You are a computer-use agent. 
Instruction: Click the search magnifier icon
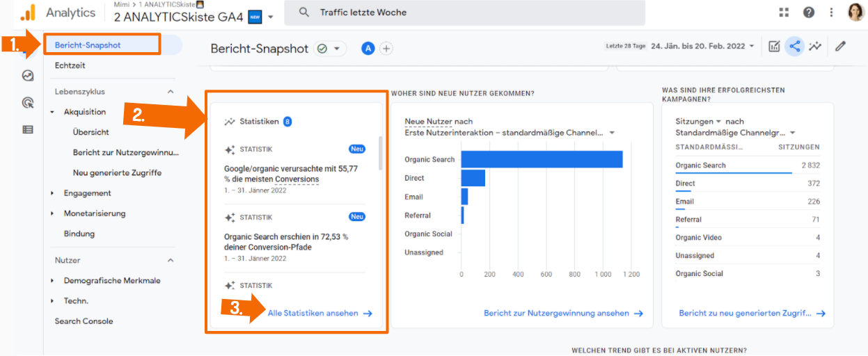[x=304, y=13]
